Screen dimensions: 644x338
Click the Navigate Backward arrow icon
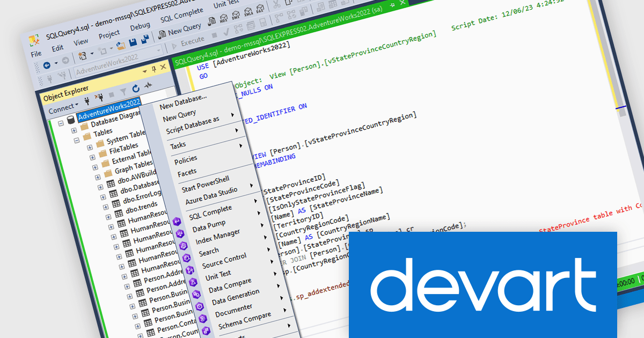coord(47,64)
